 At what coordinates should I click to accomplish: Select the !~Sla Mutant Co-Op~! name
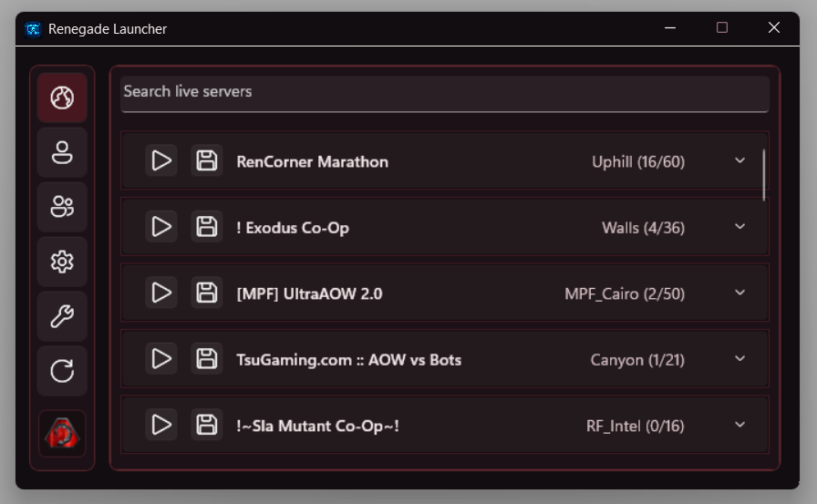318,427
